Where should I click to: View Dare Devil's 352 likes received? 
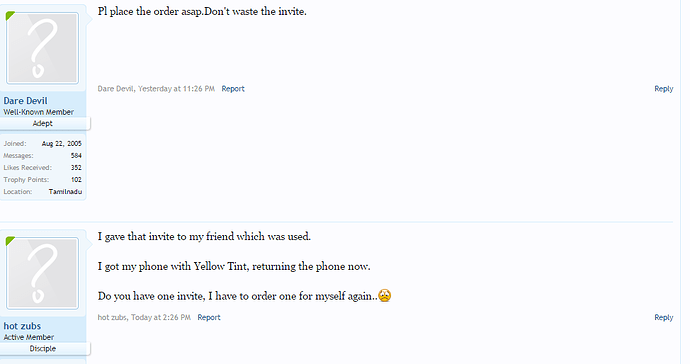pyautogui.click(x=76, y=168)
